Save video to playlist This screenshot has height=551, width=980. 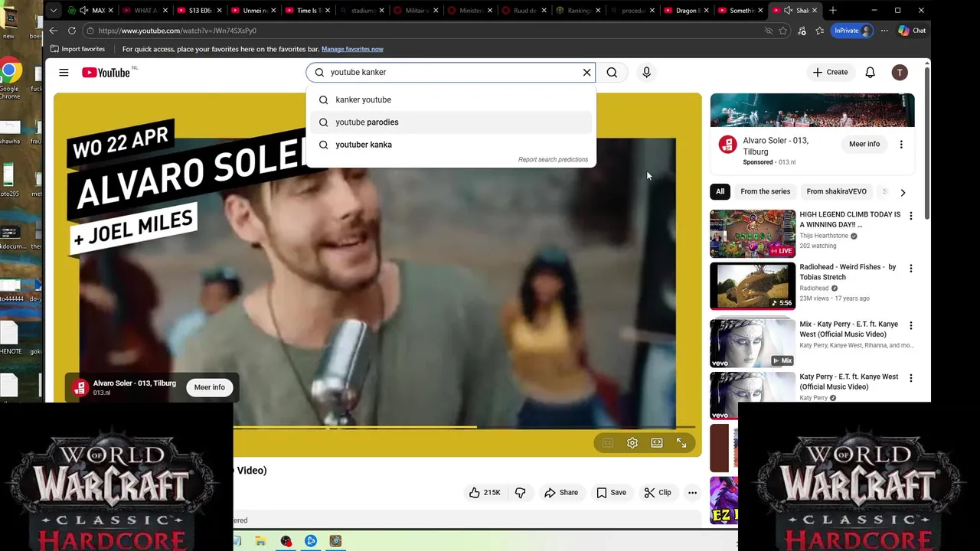[x=611, y=493]
